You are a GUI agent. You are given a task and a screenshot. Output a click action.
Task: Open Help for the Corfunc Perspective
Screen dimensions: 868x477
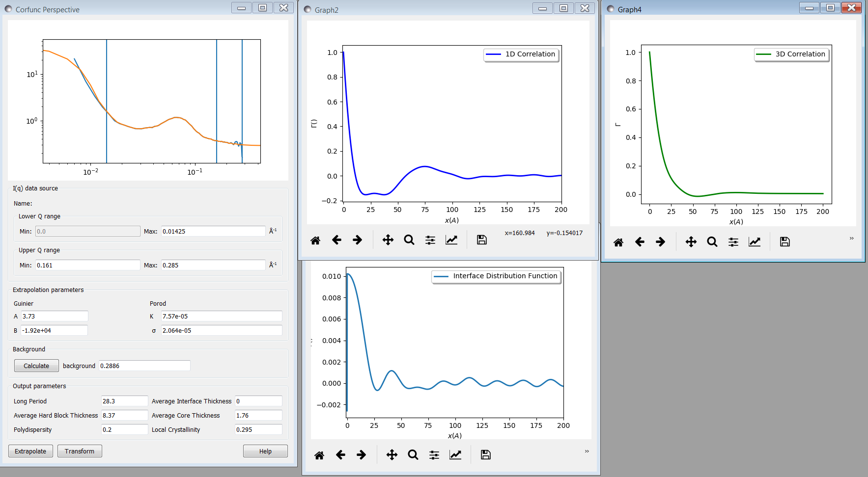[265, 451]
